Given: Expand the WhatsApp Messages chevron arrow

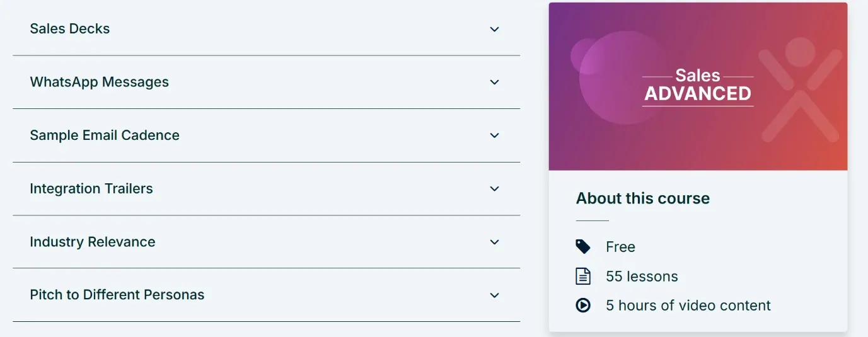Looking at the screenshot, I should tap(495, 82).
